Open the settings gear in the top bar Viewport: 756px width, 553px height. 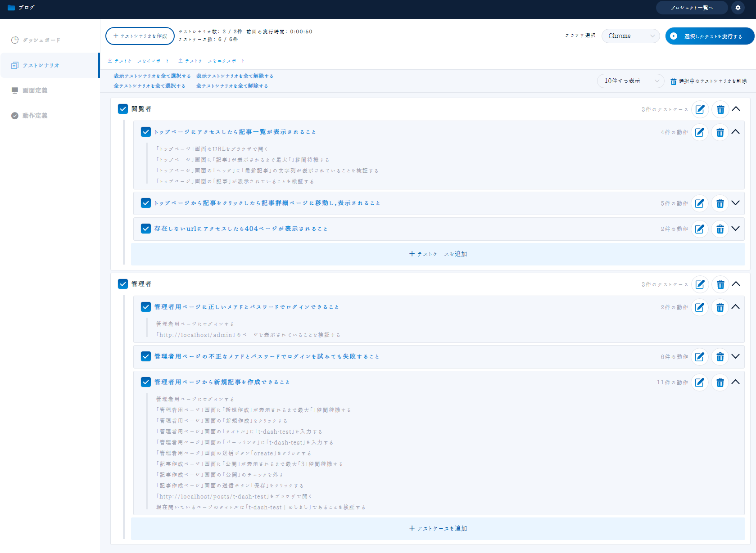738,7
